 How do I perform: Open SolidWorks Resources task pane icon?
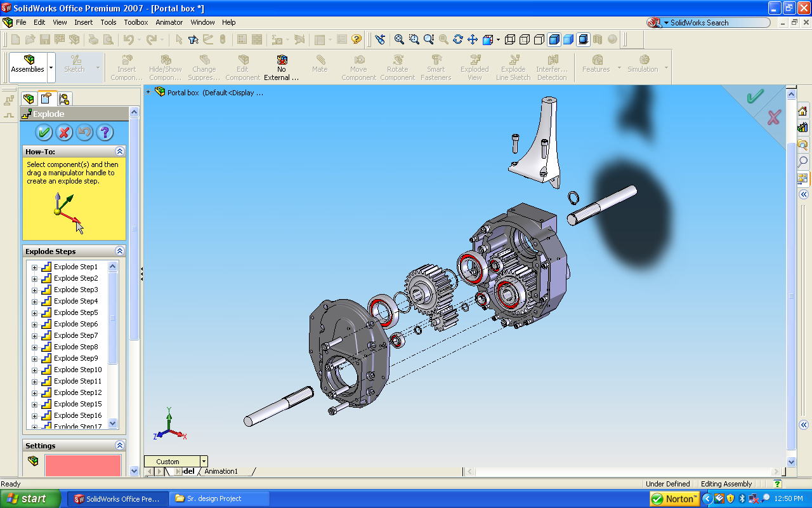point(803,111)
